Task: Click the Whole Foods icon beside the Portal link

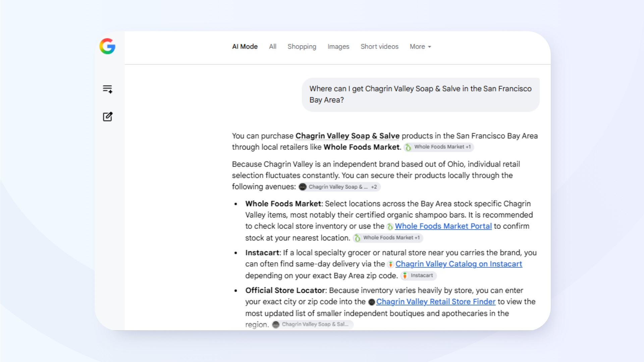Action: 390,227
